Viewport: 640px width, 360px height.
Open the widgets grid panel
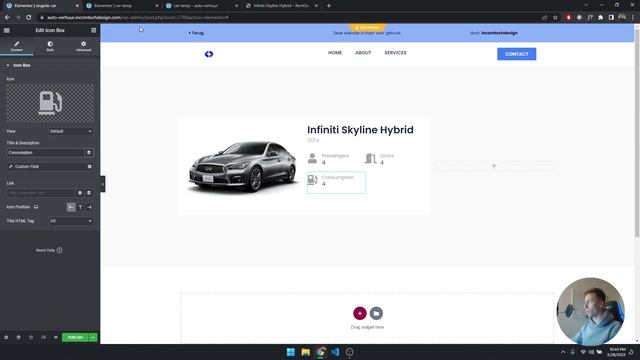pos(93,30)
